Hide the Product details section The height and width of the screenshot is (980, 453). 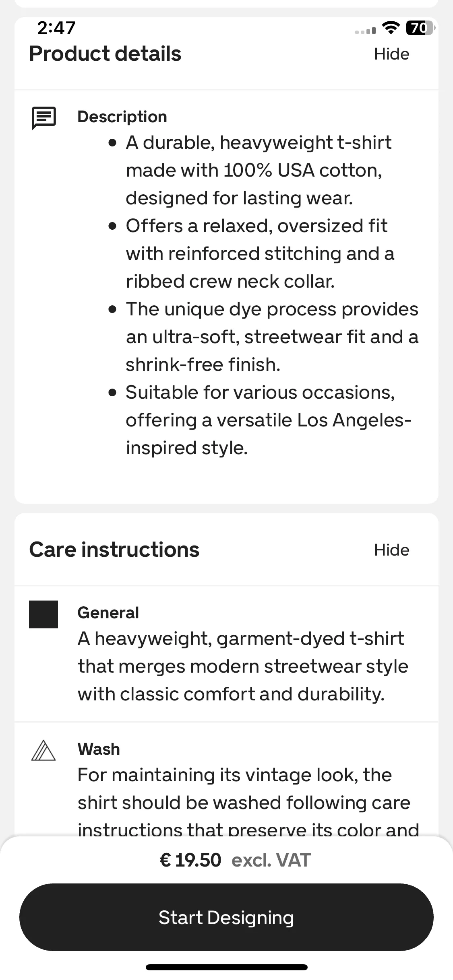[x=391, y=54]
